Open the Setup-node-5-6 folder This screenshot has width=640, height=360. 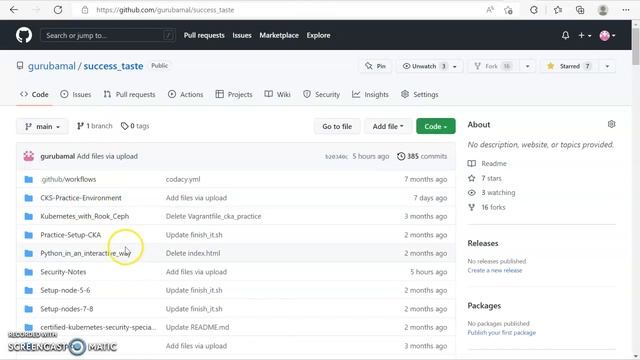(x=65, y=290)
